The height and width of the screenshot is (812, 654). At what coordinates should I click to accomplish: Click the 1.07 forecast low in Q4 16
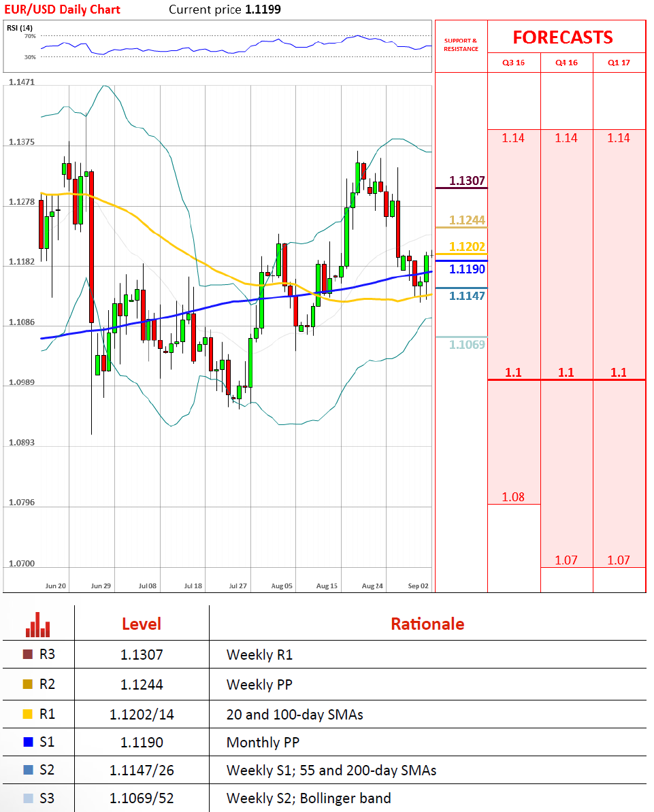click(x=566, y=560)
